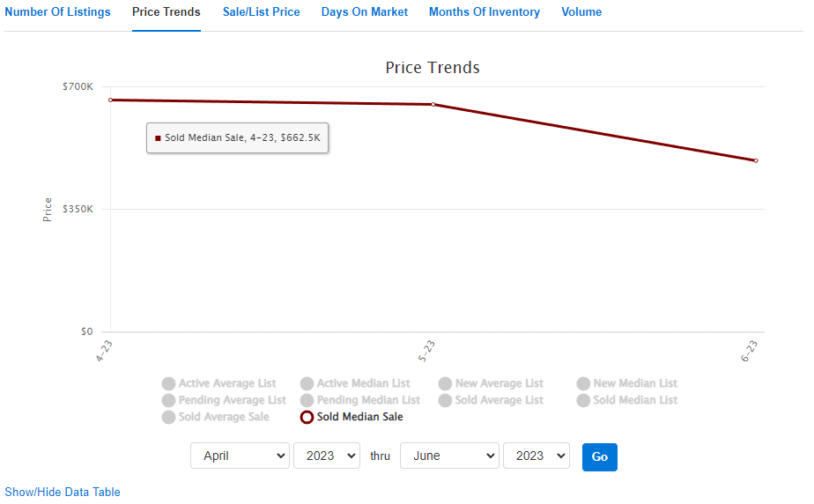Open the April start month dropdown

pos(240,456)
